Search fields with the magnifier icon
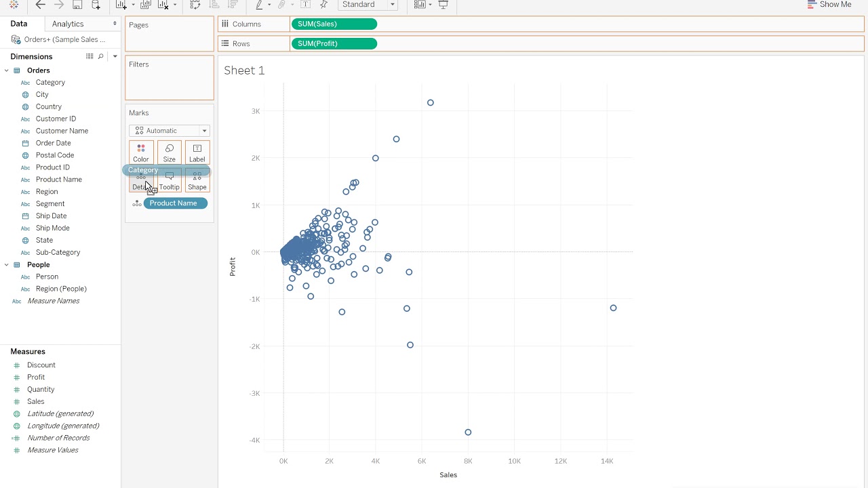Viewport: 868px width, 488px height. pyautogui.click(x=101, y=56)
